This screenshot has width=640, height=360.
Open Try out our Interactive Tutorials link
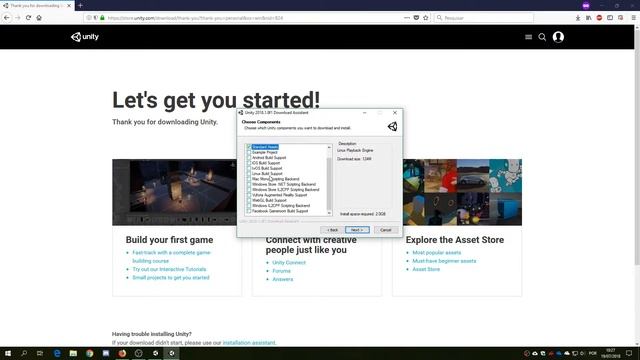click(169, 269)
